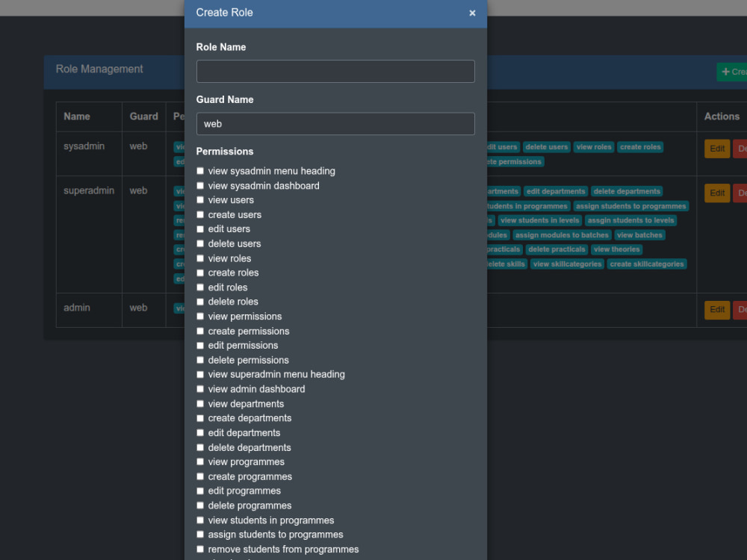Click the 'view skillcategories' badge
Screen dimensions: 747x560
point(568,264)
